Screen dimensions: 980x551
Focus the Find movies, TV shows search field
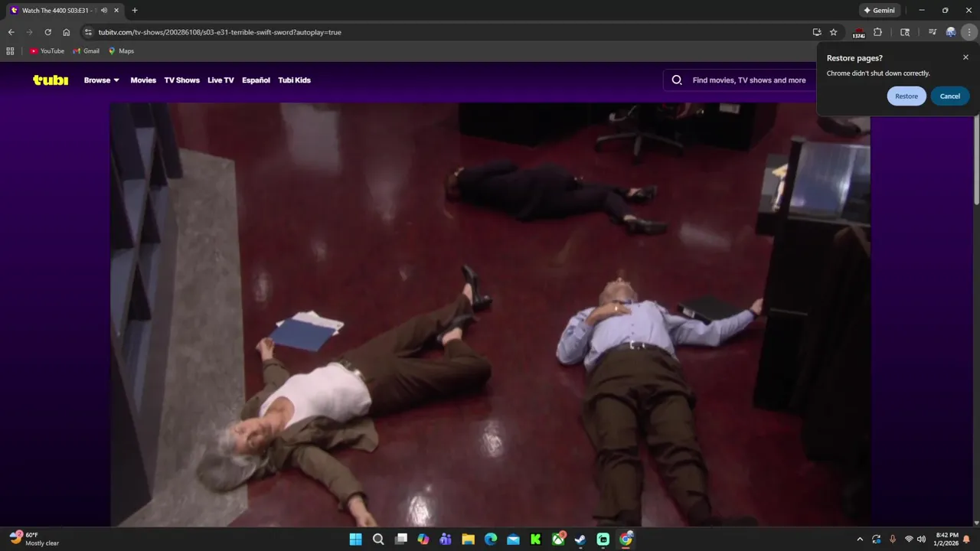[x=749, y=80]
